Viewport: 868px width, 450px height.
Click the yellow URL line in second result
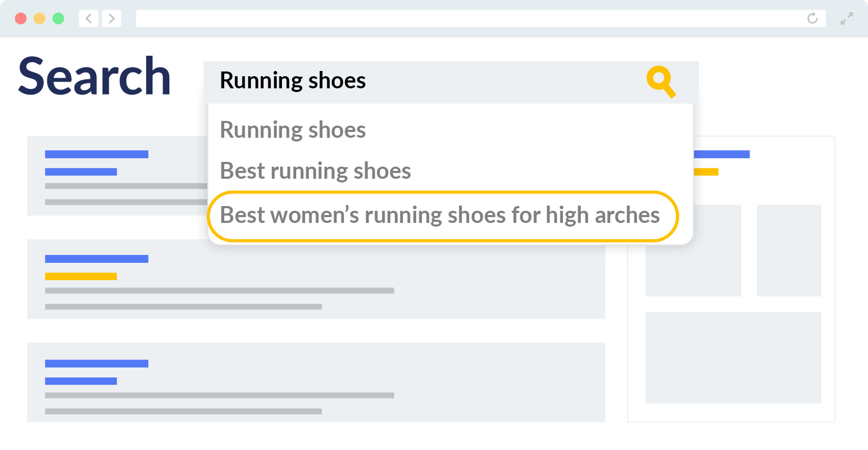coord(81,276)
